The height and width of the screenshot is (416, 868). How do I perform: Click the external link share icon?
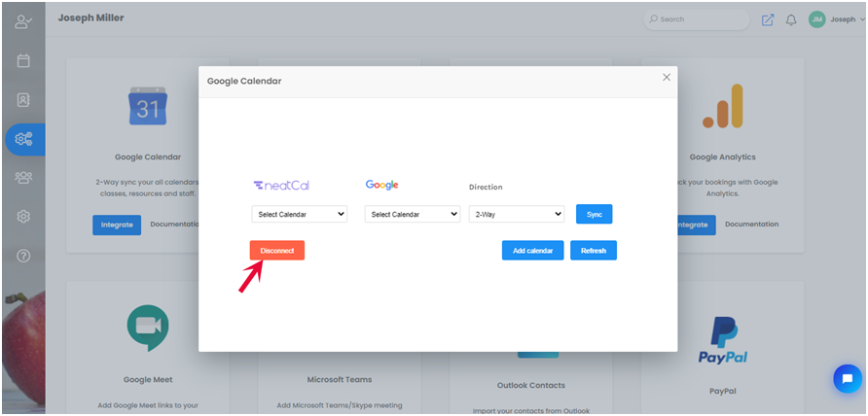[x=767, y=19]
